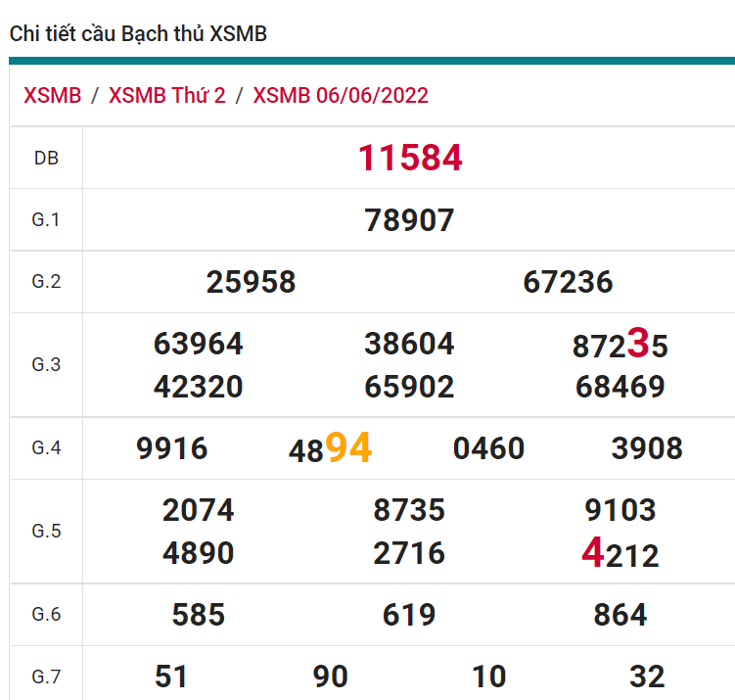Click the G.7 row label

(46, 677)
